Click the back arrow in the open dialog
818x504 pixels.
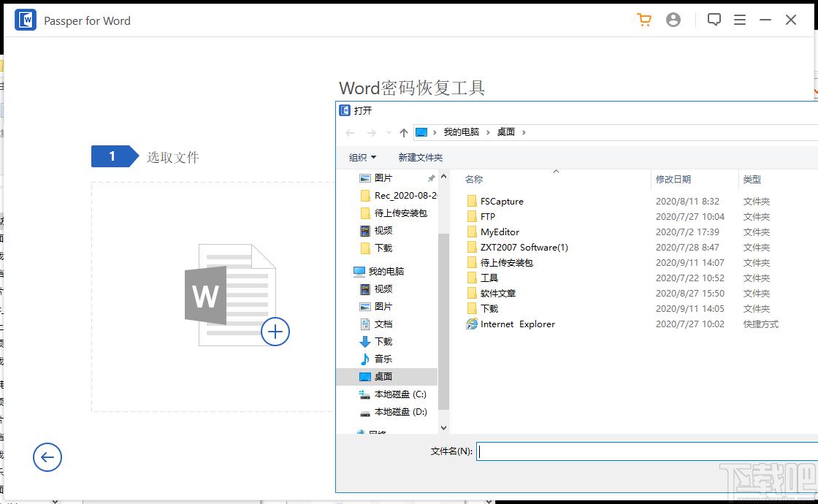pos(350,132)
